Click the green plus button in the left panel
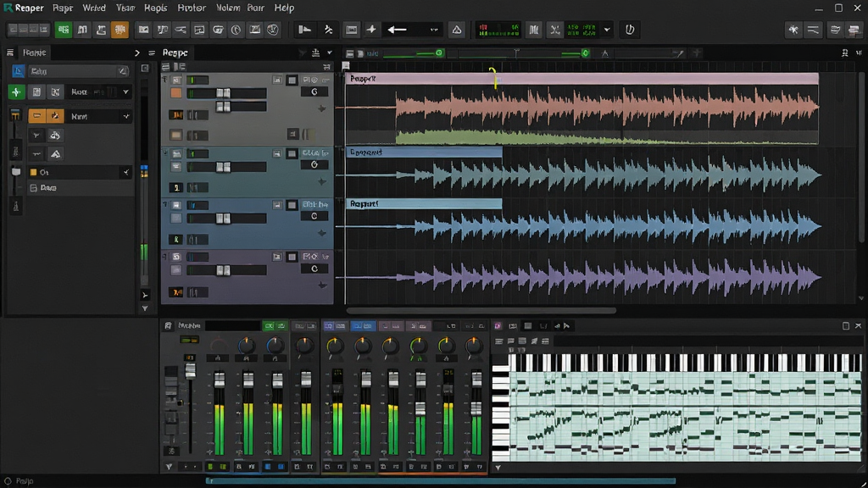 pyautogui.click(x=16, y=91)
